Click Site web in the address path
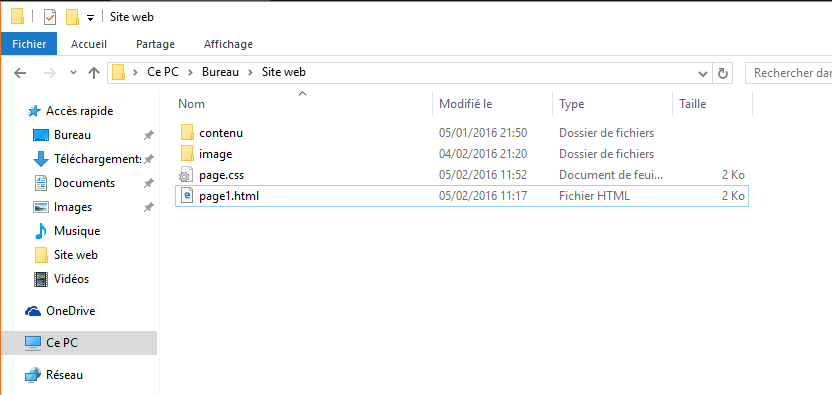Image resolution: width=832 pixels, height=395 pixels. (284, 72)
